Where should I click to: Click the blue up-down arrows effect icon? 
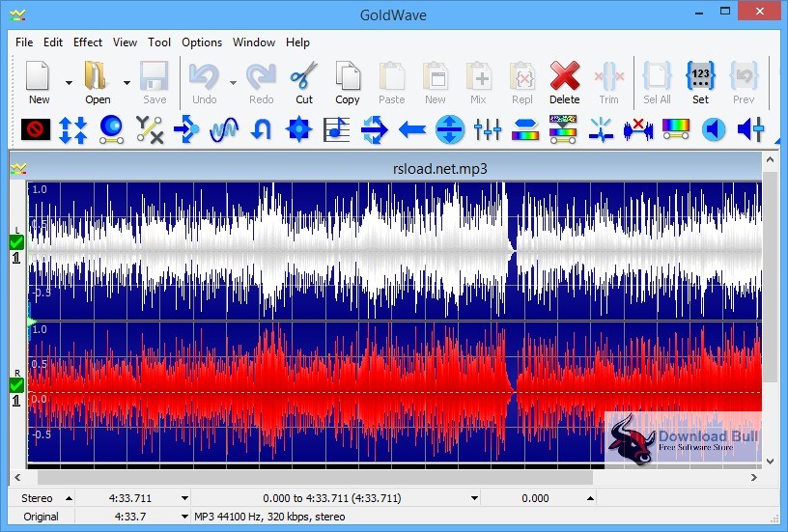click(x=73, y=129)
